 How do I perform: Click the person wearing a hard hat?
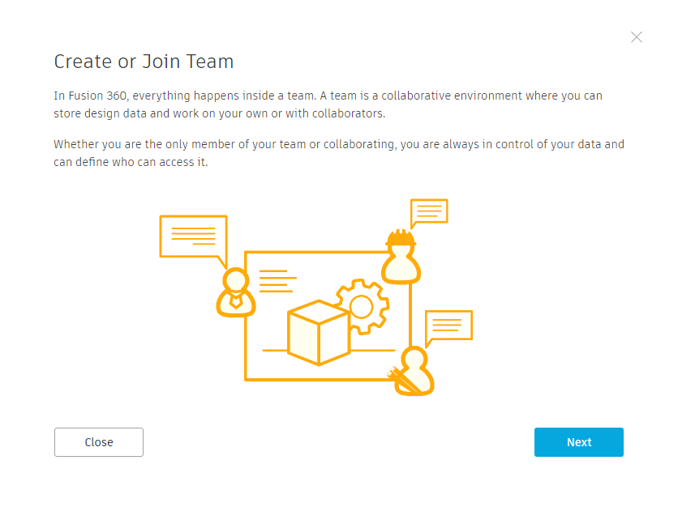pyautogui.click(x=401, y=256)
